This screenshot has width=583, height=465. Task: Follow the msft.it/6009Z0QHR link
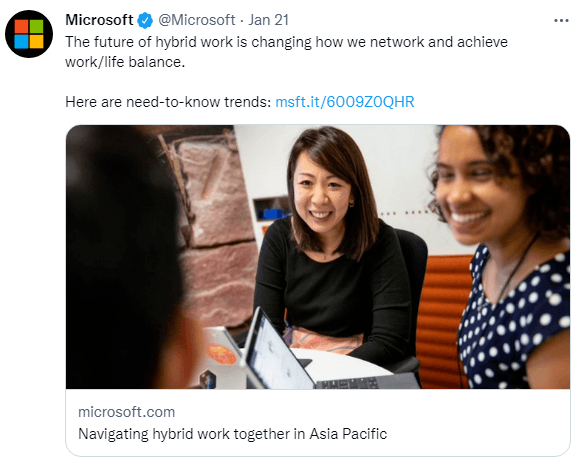[x=345, y=102]
